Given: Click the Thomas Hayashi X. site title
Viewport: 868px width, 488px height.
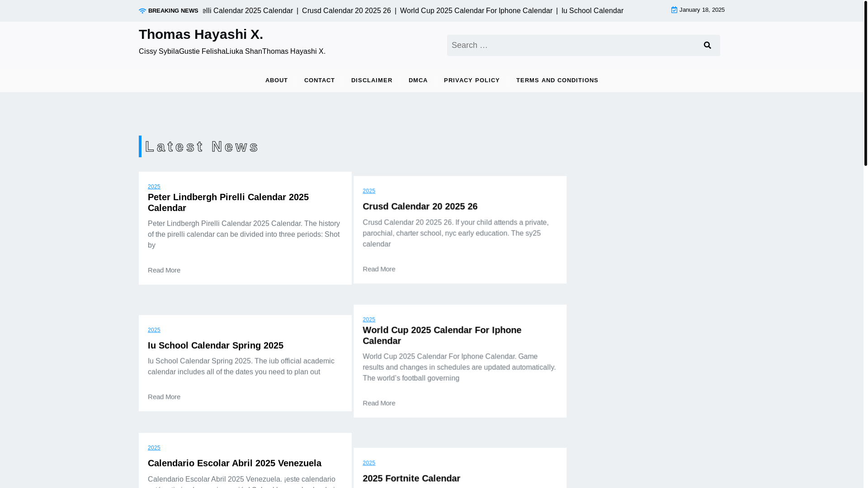Looking at the screenshot, I should click(201, 34).
